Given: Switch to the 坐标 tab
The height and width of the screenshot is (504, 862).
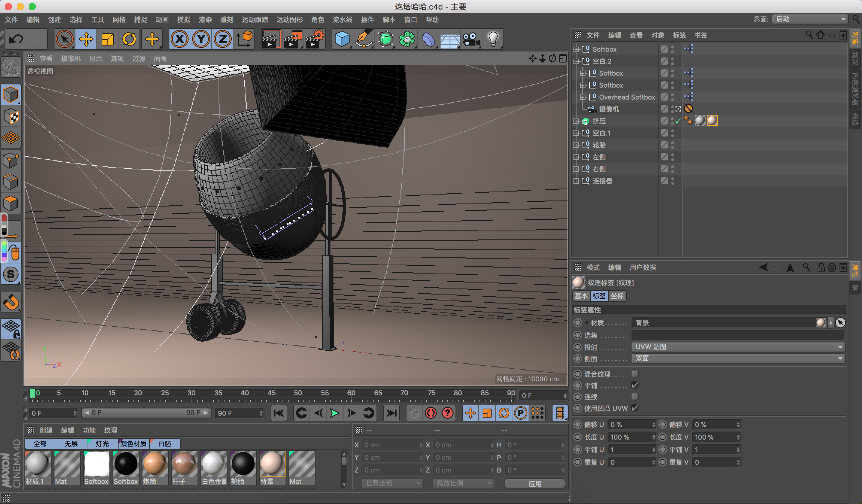Looking at the screenshot, I should click(x=617, y=296).
